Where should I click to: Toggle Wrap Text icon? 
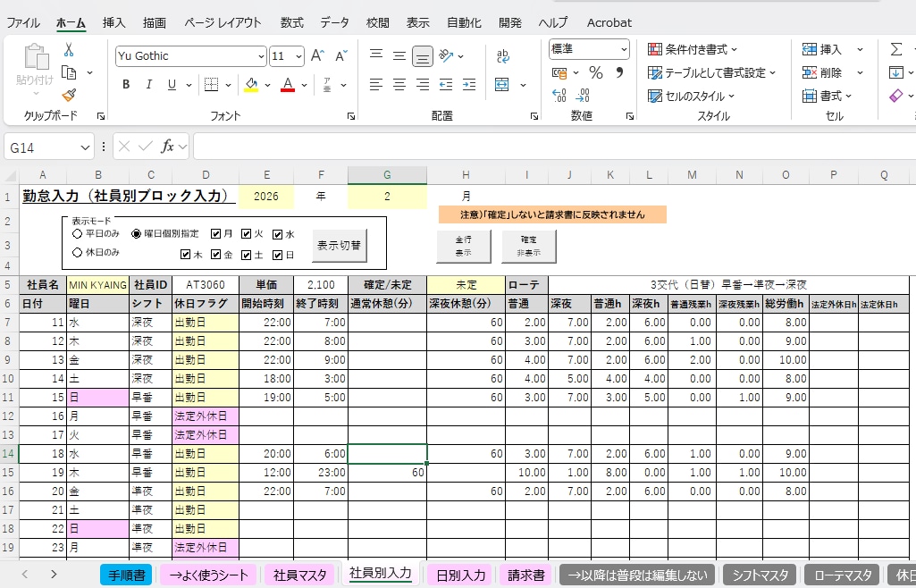click(502, 56)
